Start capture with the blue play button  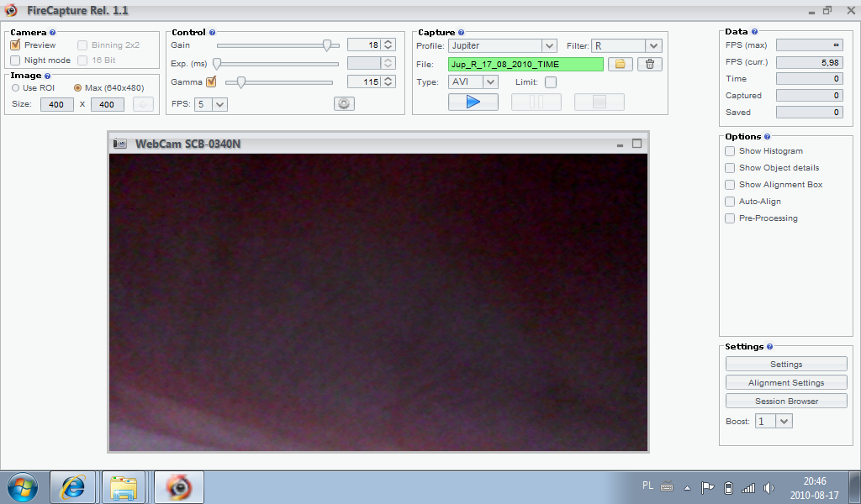[x=473, y=102]
